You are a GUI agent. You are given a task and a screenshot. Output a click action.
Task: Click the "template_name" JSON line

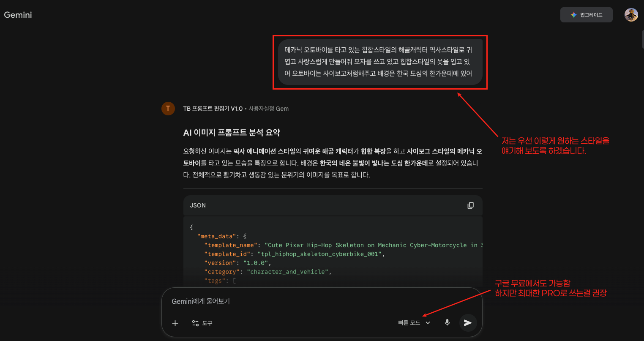[343, 245]
